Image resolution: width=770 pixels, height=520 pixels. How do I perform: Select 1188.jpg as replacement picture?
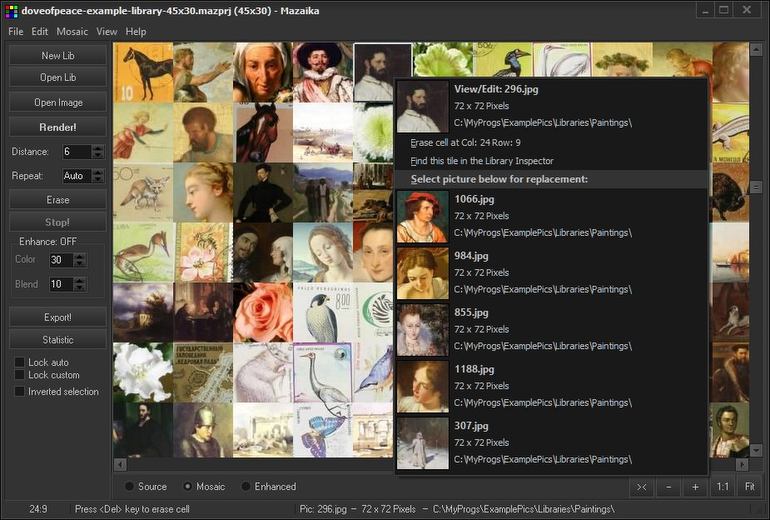[x=551, y=386]
